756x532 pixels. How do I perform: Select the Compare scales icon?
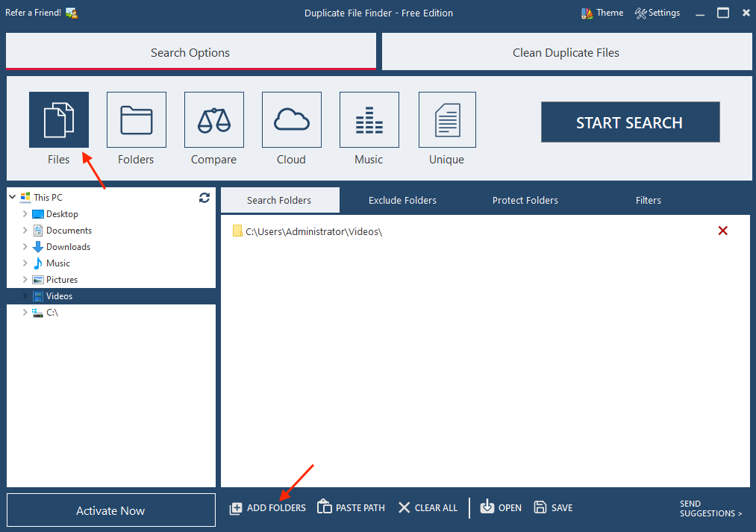[214, 120]
